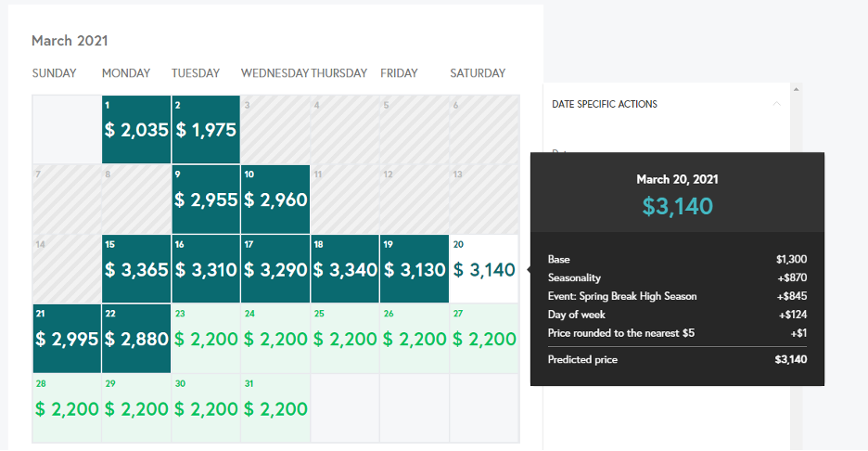The width and height of the screenshot is (868, 451).
Task: Select March 10 priced $2,960
Action: pos(275,199)
